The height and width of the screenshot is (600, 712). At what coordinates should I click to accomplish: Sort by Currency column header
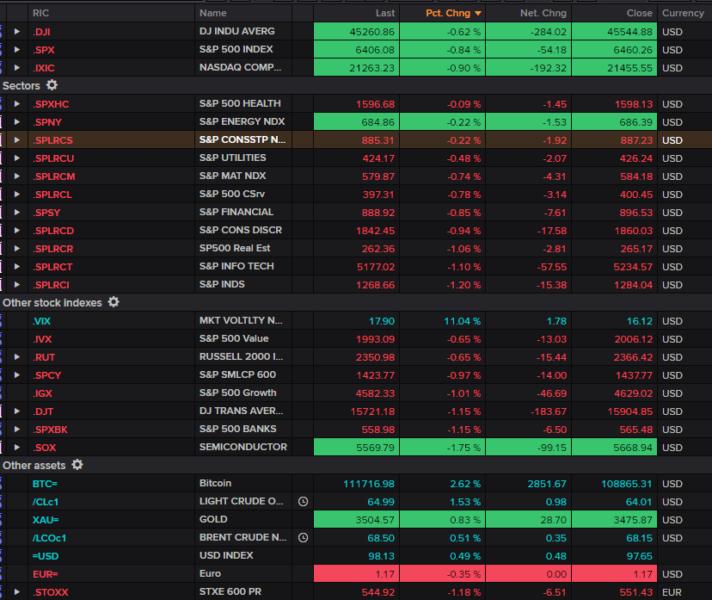(x=682, y=13)
